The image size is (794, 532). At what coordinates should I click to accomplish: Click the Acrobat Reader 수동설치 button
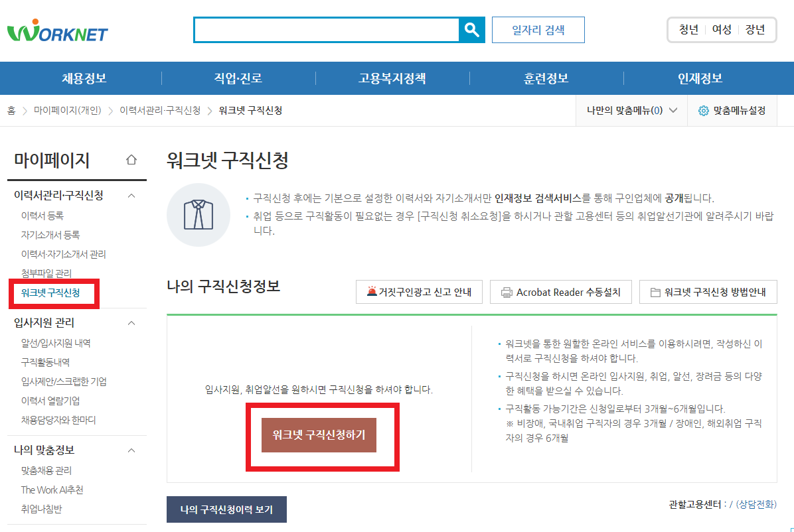[560, 292]
